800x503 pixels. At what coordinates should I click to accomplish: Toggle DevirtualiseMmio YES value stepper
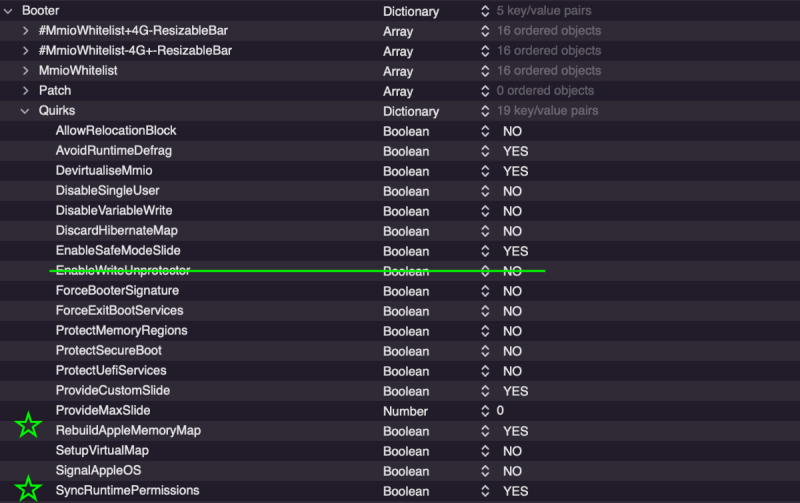click(485, 171)
